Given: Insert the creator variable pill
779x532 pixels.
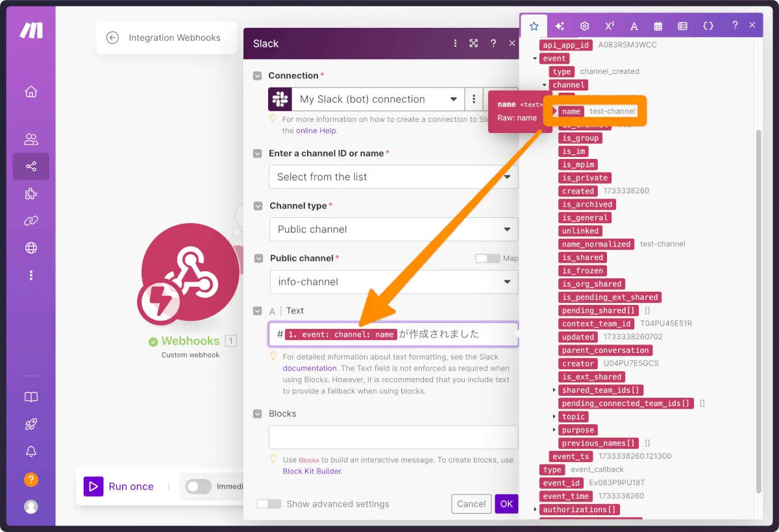Looking at the screenshot, I should [x=578, y=363].
